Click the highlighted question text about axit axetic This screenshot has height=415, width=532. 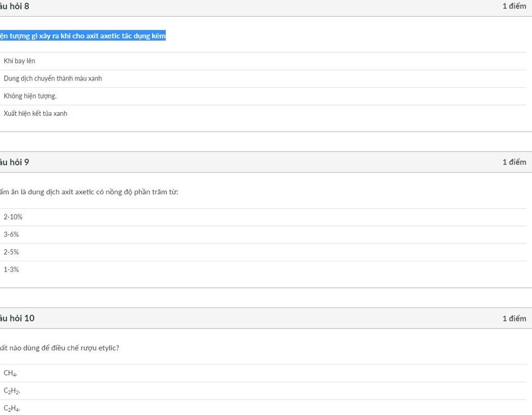pyautogui.click(x=83, y=36)
